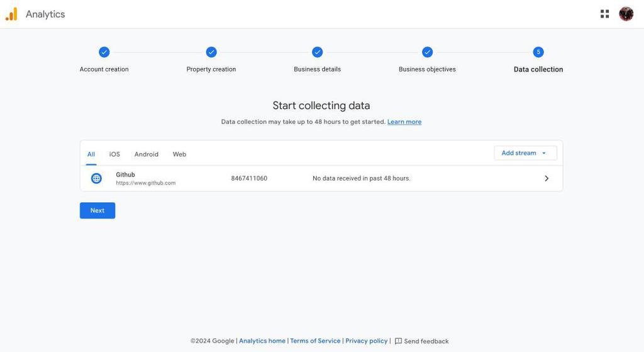Select the Github stream row name
The height and width of the screenshot is (352, 644).
(x=125, y=174)
